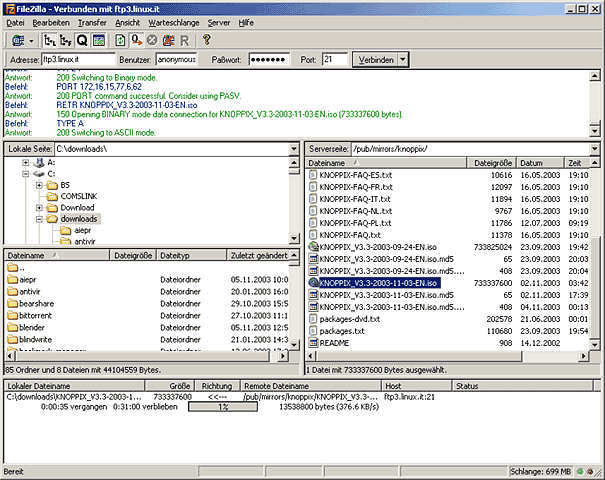
Task: Click the blindwrite folder icon in local list
Action: [13, 339]
